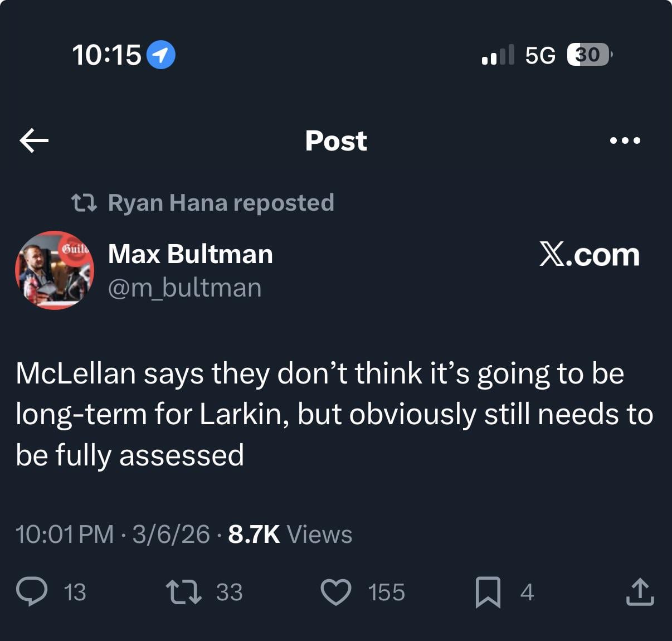Image resolution: width=672 pixels, height=641 pixels.
Task: Tap the cellular signal bars icon
Action: click(x=498, y=55)
